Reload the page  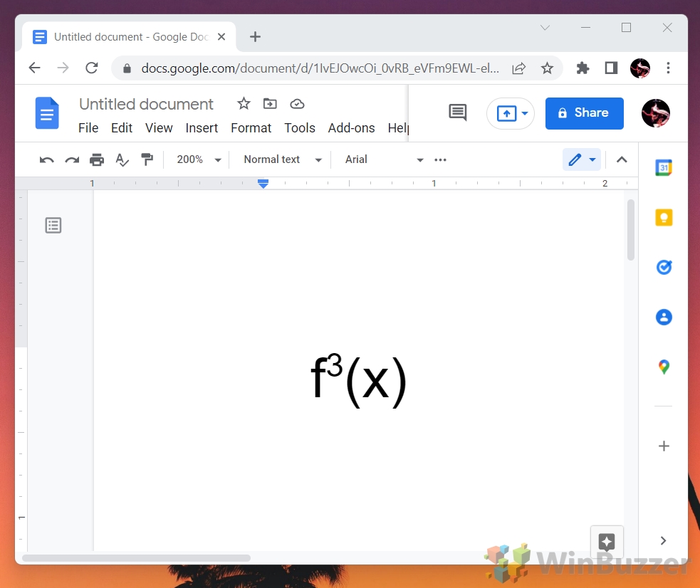[x=92, y=68]
